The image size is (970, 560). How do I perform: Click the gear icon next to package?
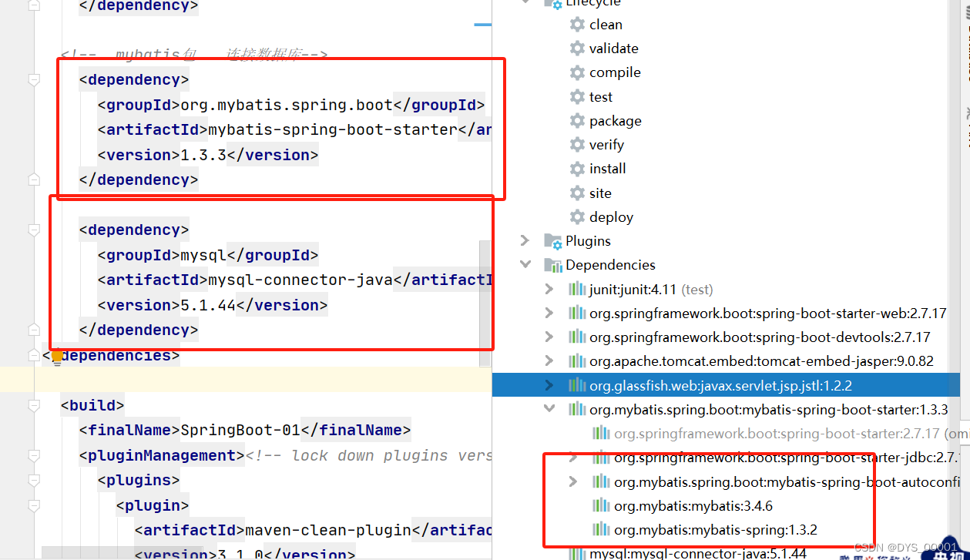576,120
